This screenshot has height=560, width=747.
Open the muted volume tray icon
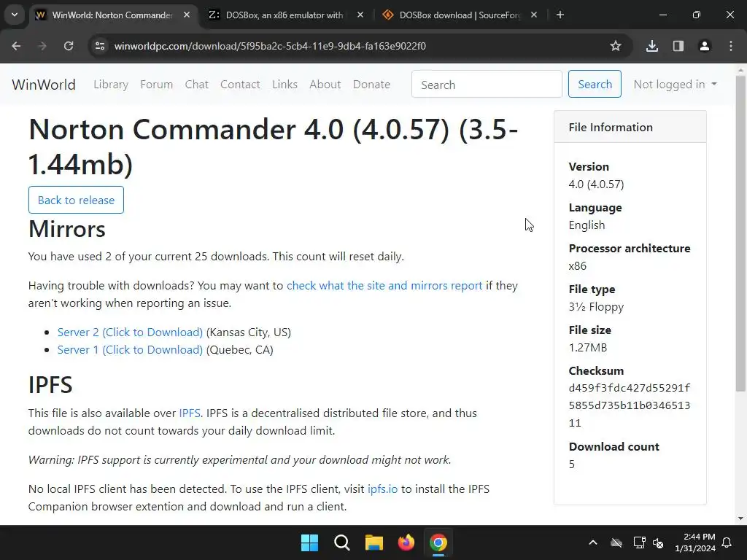(x=658, y=542)
